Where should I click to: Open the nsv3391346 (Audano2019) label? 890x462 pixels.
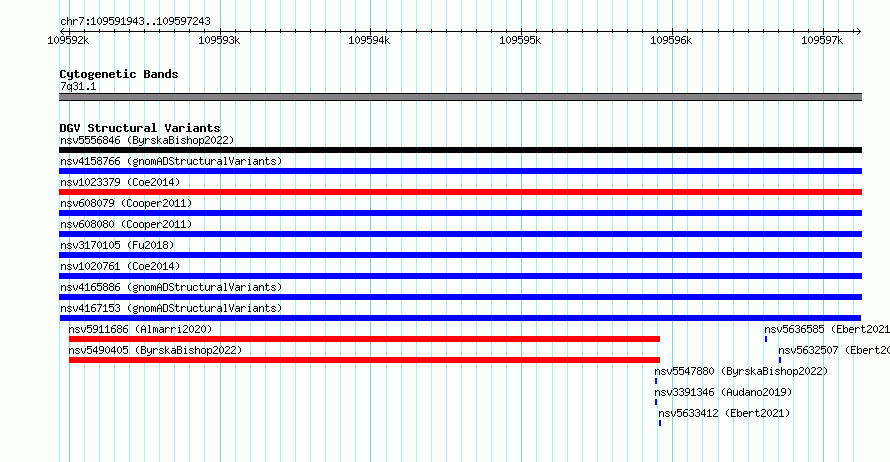723,392
